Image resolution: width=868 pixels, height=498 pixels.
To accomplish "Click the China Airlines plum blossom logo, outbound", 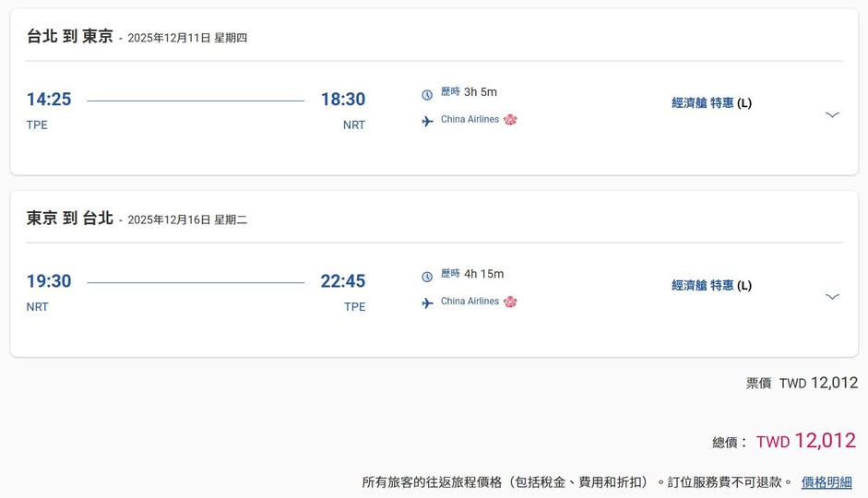I will tap(510, 120).
